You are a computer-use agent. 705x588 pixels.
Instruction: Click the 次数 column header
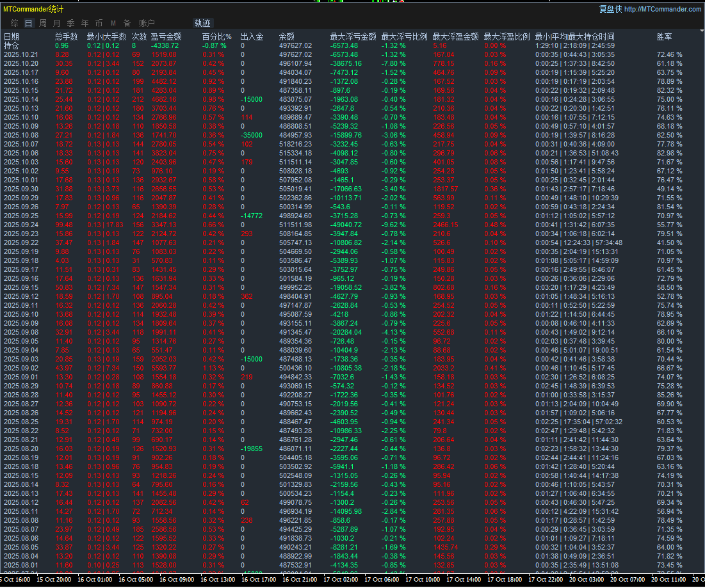pos(140,37)
